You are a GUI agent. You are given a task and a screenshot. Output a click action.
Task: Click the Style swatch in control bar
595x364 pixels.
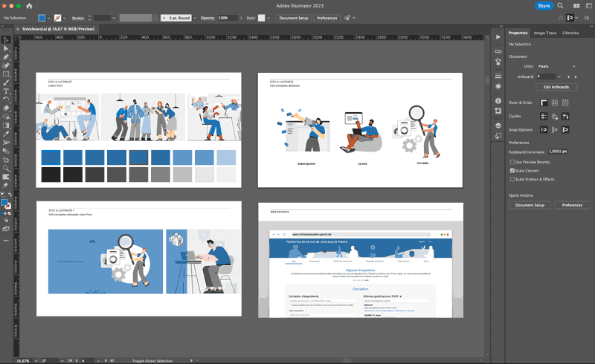coord(262,18)
